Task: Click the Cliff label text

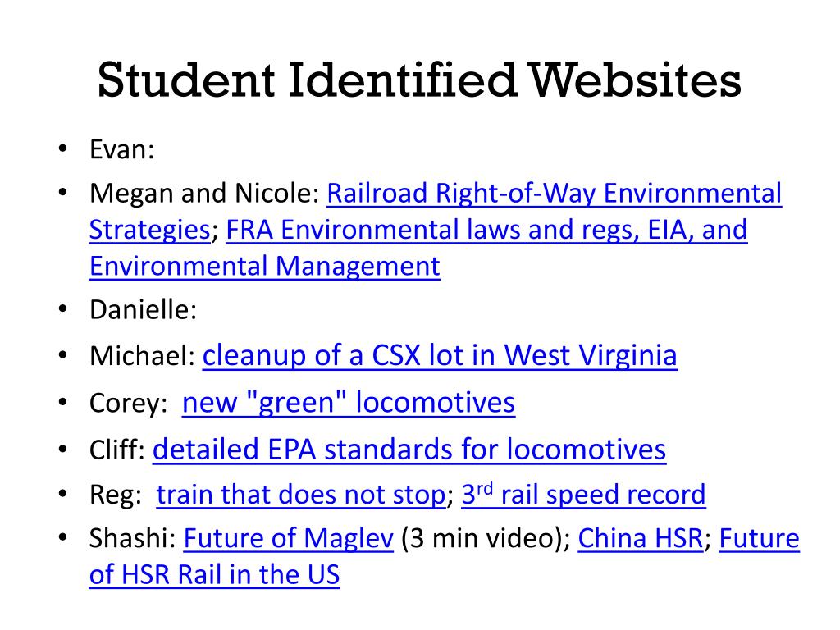Action: [117, 450]
